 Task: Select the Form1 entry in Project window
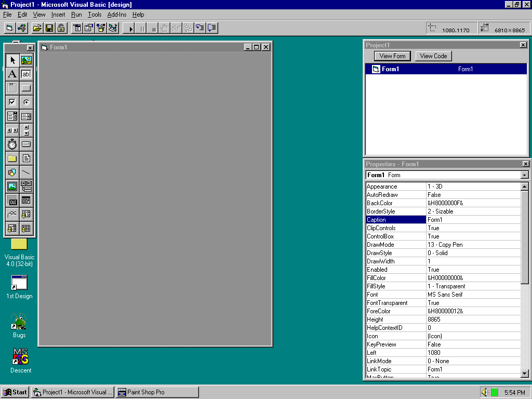[390, 69]
